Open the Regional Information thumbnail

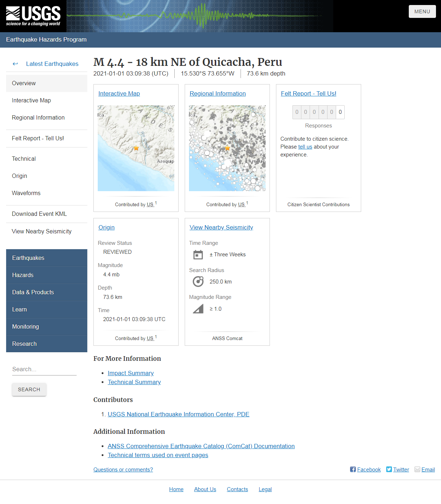click(227, 148)
